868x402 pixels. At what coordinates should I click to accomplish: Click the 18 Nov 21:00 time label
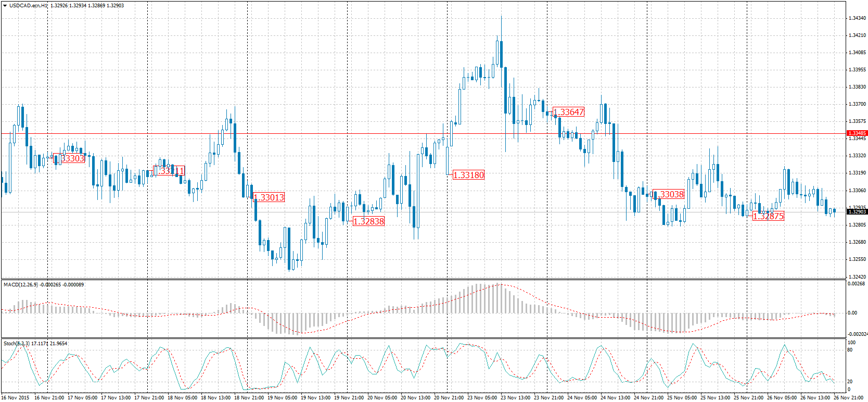249,398
